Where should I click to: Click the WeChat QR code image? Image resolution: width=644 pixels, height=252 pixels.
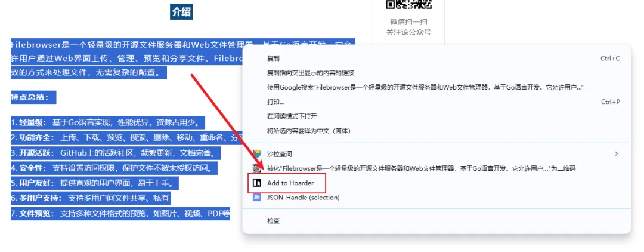pyautogui.click(x=408, y=5)
